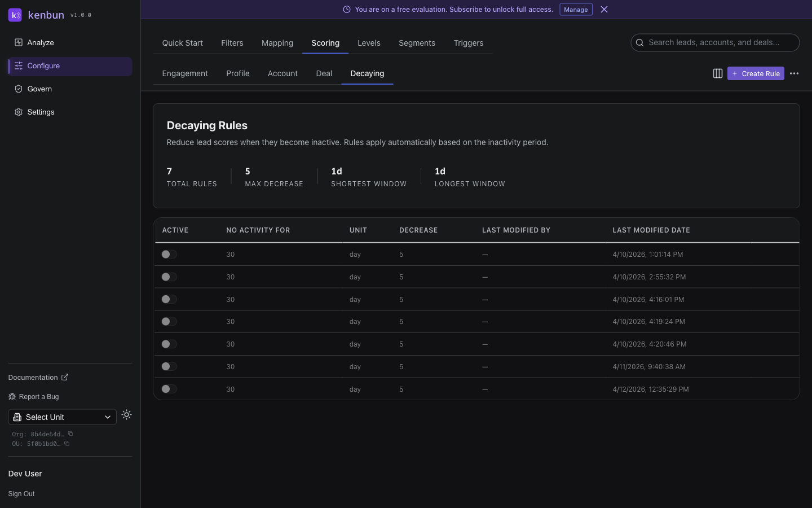Open Settings in the sidebar

(70, 112)
